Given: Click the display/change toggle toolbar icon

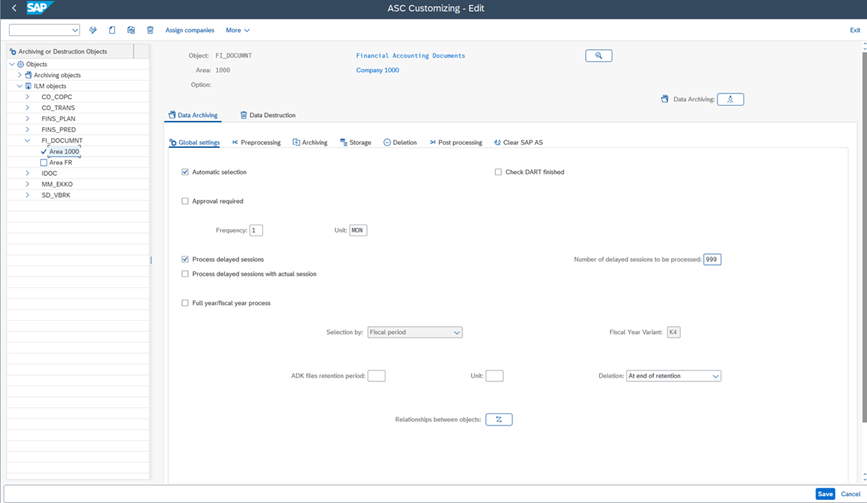Looking at the screenshot, I should (x=93, y=30).
